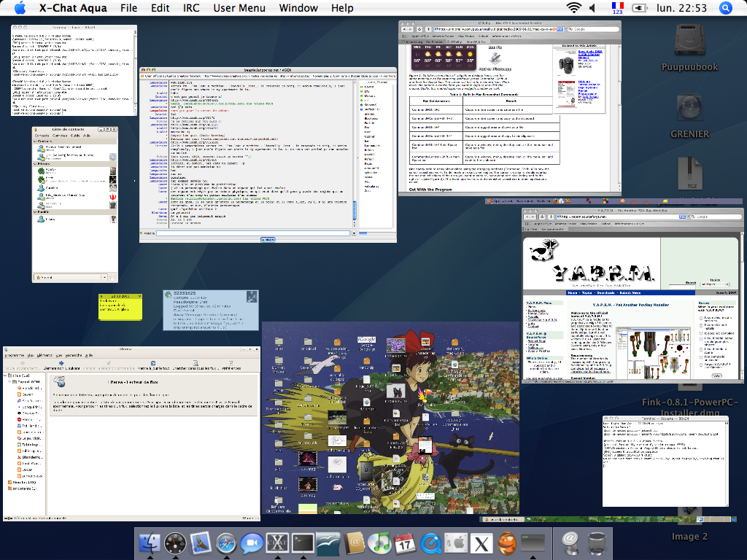Collapse the second-level OPML folder in Liferea
The height and width of the screenshot is (560, 747).
10,382
